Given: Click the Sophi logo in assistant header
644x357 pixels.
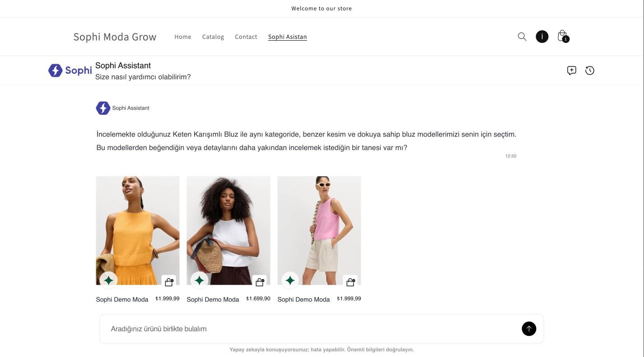Looking at the screenshot, I should [70, 70].
